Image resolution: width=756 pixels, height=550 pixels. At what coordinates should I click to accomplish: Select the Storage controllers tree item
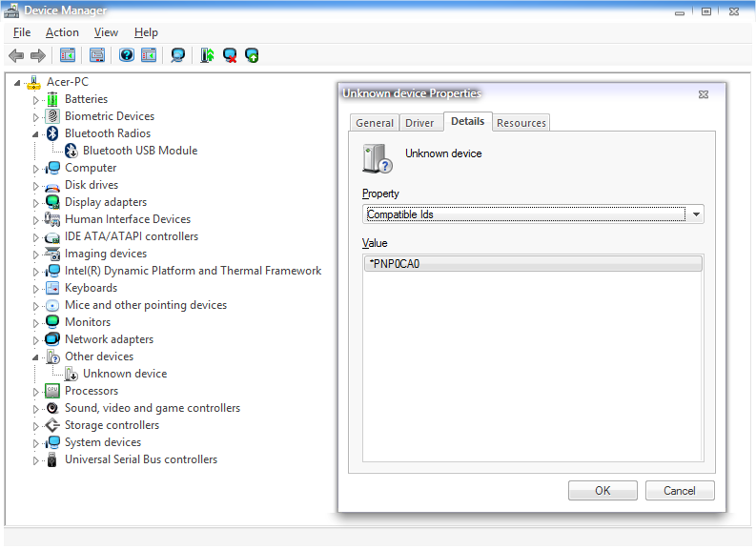tap(112, 425)
